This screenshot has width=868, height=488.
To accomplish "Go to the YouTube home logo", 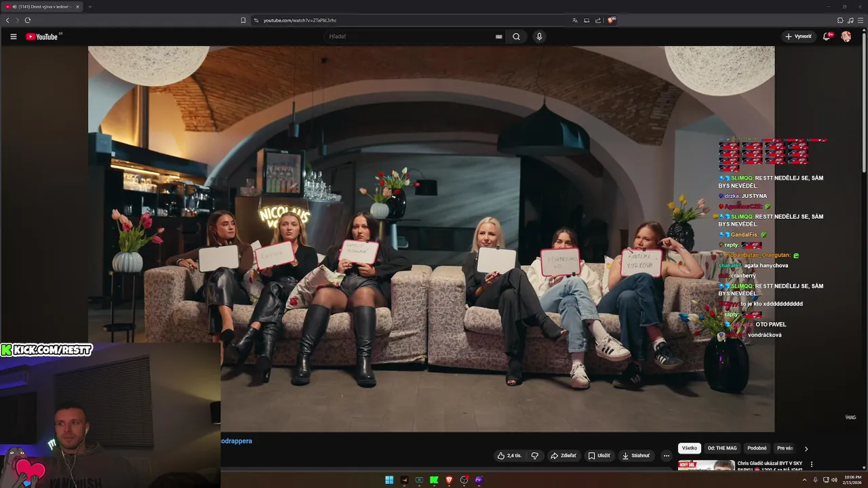I will [42, 37].
